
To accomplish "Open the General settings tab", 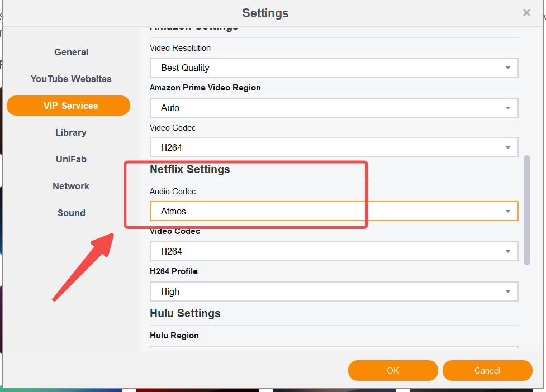I will pyautogui.click(x=71, y=52).
